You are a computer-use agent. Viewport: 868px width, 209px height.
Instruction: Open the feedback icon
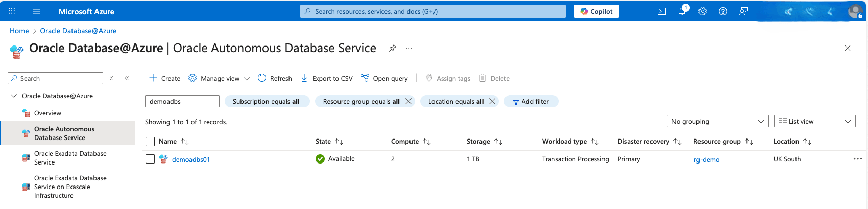tap(743, 11)
